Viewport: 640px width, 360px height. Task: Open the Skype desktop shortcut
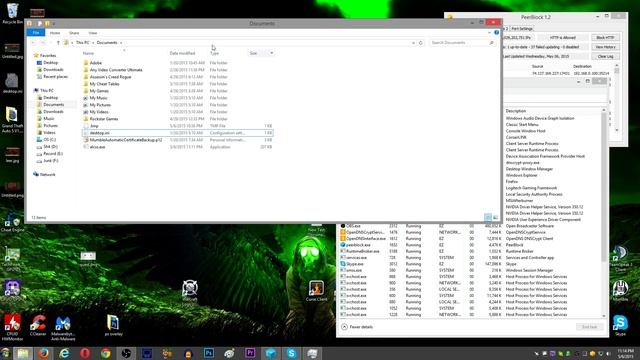tap(620, 325)
